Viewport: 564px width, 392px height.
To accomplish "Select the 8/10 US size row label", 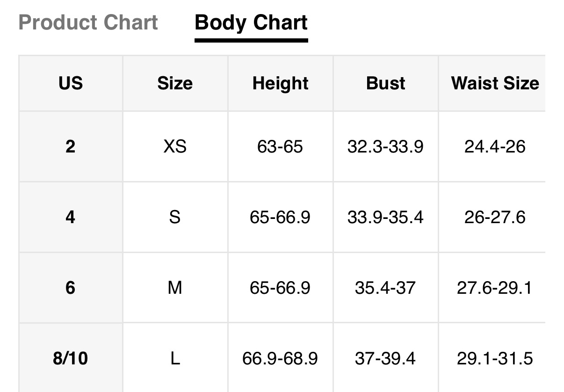I will (71, 358).
